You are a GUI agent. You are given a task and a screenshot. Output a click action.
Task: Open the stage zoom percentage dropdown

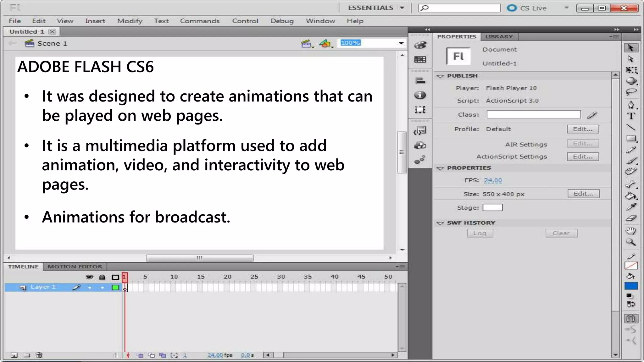pyautogui.click(x=401, y=43)
